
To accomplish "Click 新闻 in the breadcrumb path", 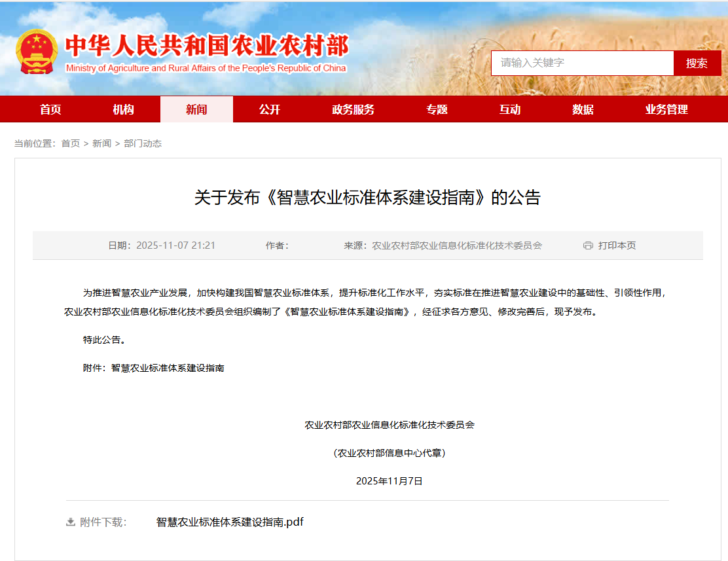I will pos(101,143).
